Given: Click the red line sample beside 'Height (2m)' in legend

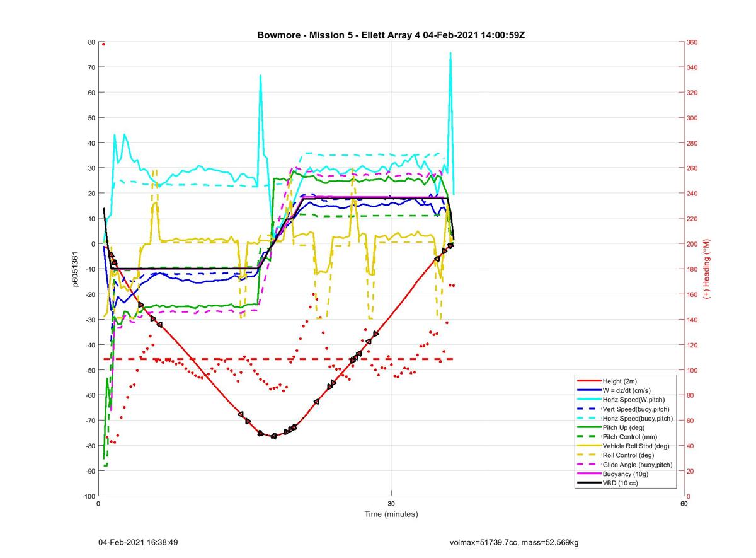Looking at the screenshot, I should 588,381.
